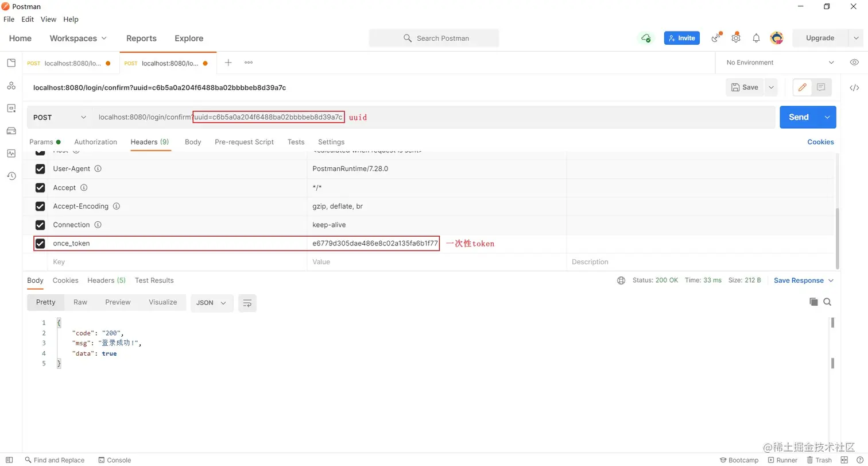
Task: Open the capture requests satellite icon
Action: tap(716, 38)
